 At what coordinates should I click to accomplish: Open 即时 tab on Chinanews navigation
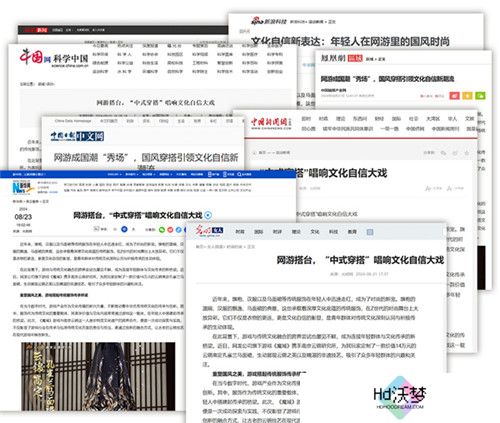pos(306,119)
